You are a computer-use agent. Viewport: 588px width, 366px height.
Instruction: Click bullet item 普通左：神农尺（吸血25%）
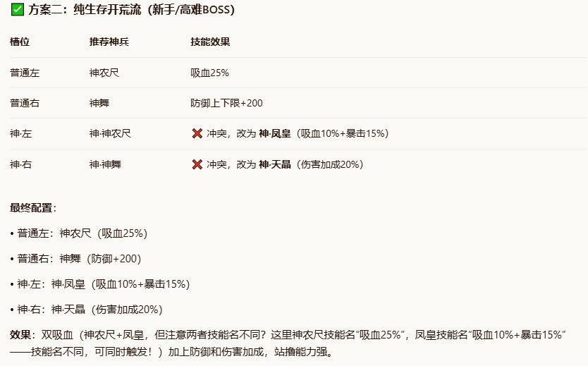tap(79, 233)
